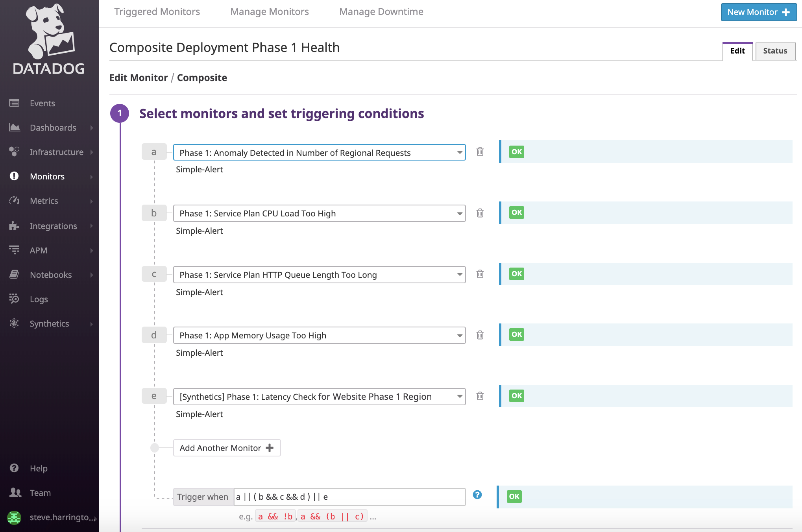Click Add Another Monitor
The height and width of the screenshot is (532, 802).
(226, 448)
